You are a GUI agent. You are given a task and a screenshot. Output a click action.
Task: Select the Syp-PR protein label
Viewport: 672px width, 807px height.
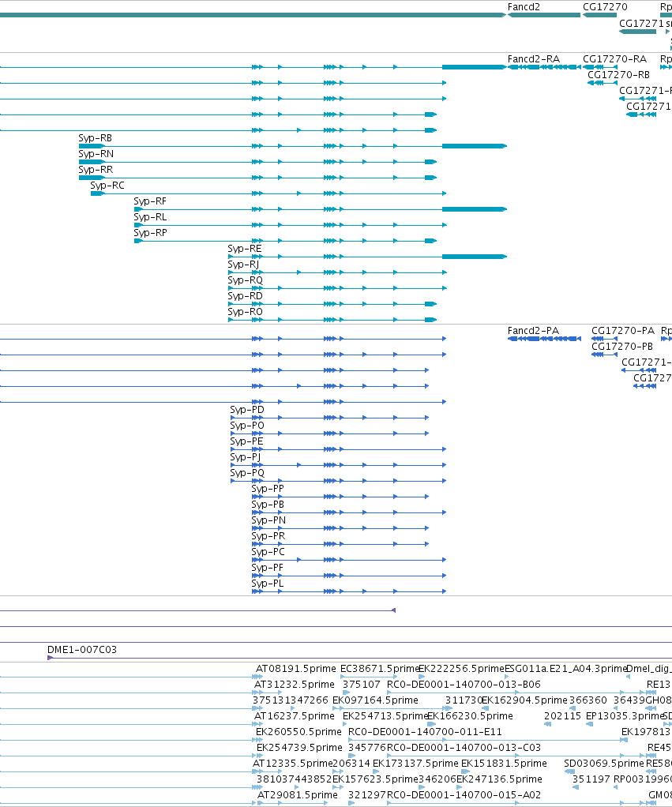[268, 536]
